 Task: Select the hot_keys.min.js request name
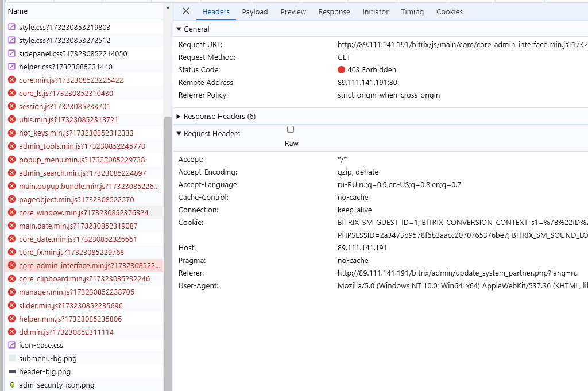[x=76, y=133]
